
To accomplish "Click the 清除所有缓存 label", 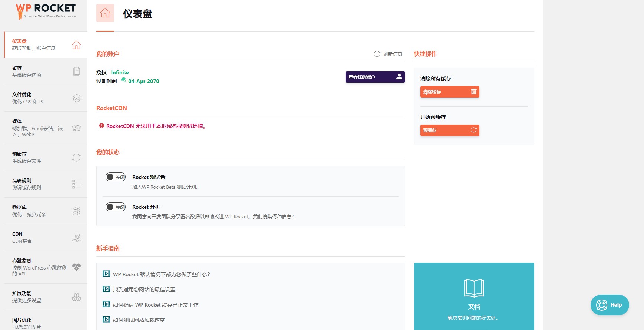I will click(435, 79).
